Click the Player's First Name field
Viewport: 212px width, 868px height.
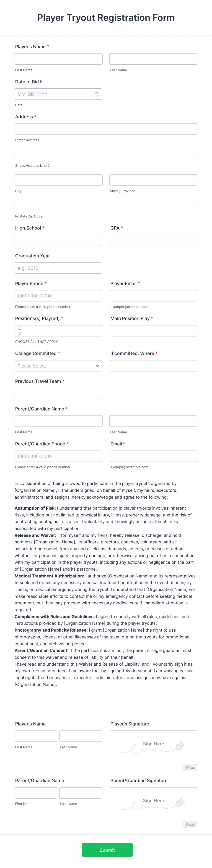58,59
